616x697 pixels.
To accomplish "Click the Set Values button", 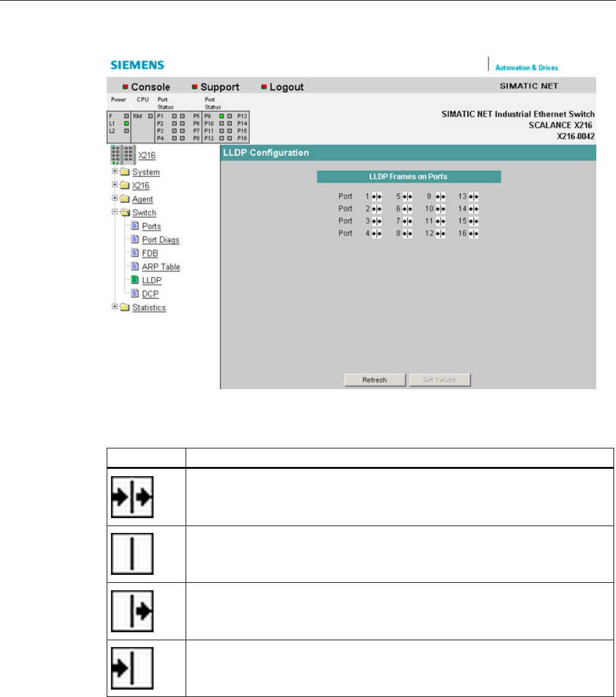I will (440, 380).
